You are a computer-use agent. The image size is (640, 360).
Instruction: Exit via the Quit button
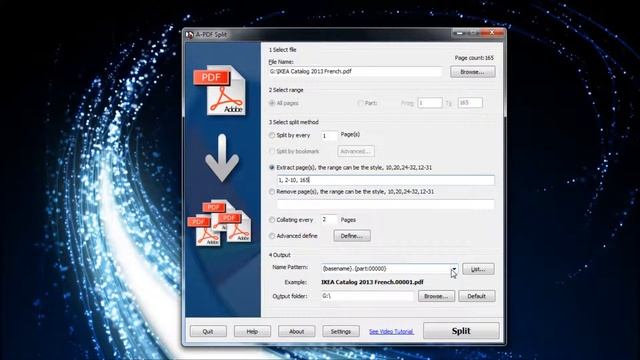coord(208,331)
